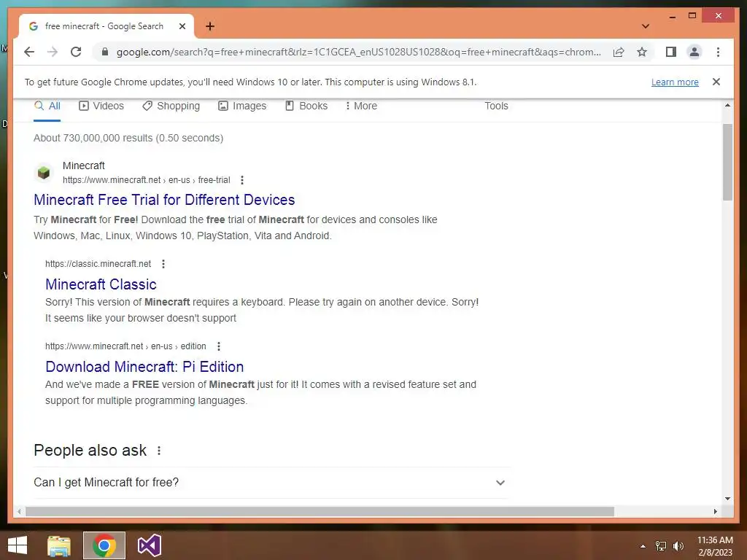Click the https://www.minecraft.net free-trial URL text

[x=146, y=180]
